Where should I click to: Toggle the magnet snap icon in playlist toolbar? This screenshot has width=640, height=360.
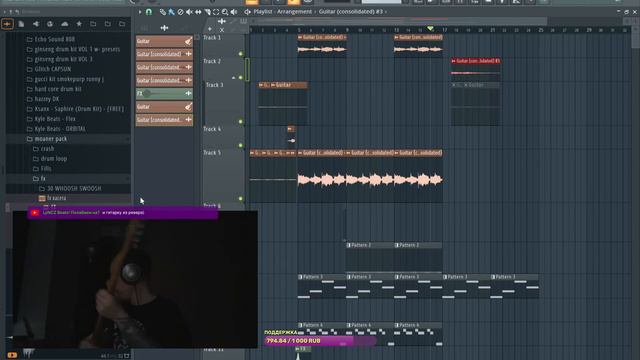149,12
